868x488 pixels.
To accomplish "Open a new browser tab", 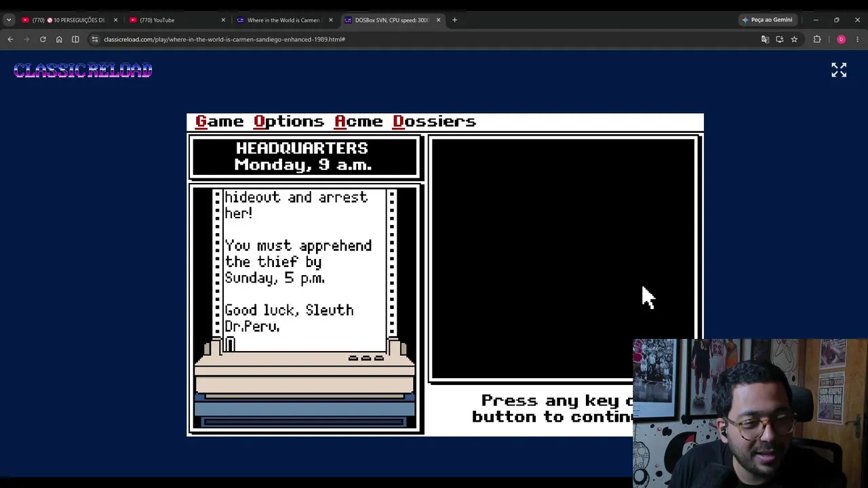I will [454, 20].
